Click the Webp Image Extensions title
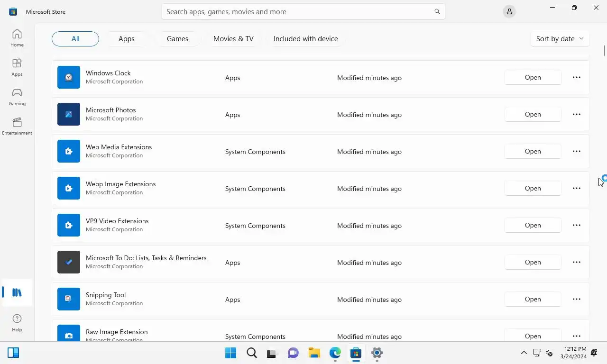This screenshot has width=607, height=364. [120, 184]
